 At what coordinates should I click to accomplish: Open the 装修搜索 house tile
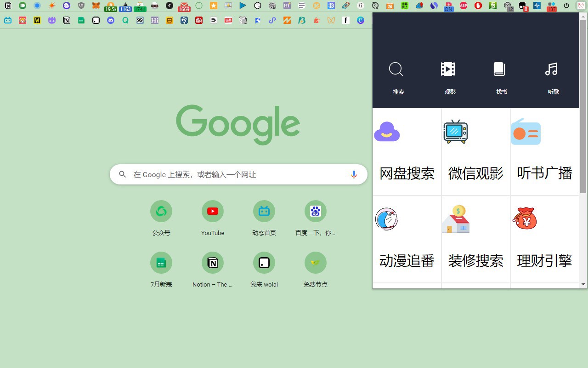coord(476,239)
